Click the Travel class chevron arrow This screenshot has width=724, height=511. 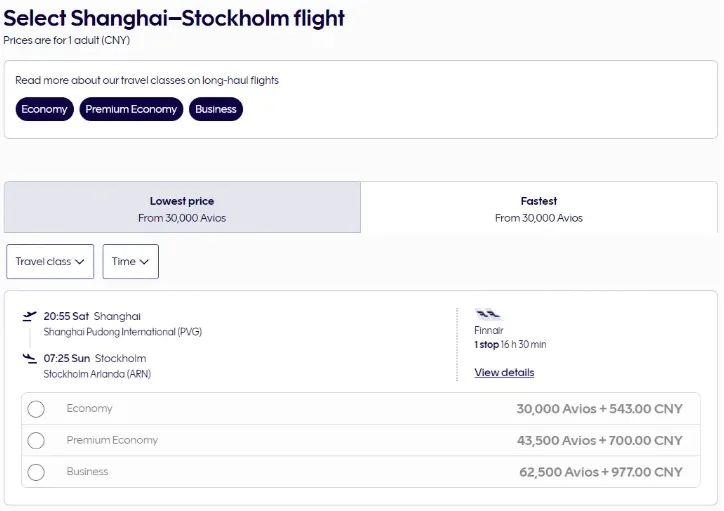click(80, 262)
